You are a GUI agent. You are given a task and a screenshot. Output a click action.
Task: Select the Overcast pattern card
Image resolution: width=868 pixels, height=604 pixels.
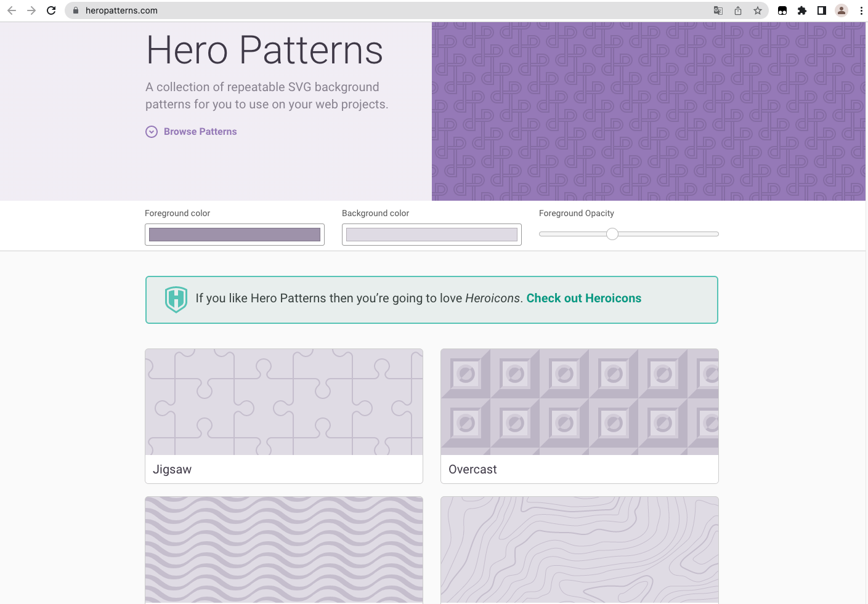pyautogui.click(x=580, y=416)
